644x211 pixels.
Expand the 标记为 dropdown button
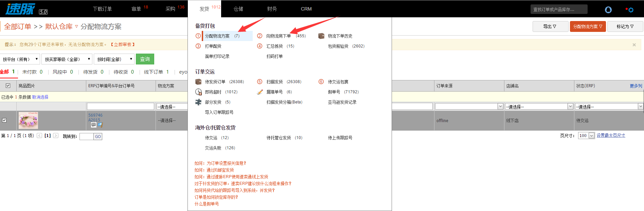(625, 26)
